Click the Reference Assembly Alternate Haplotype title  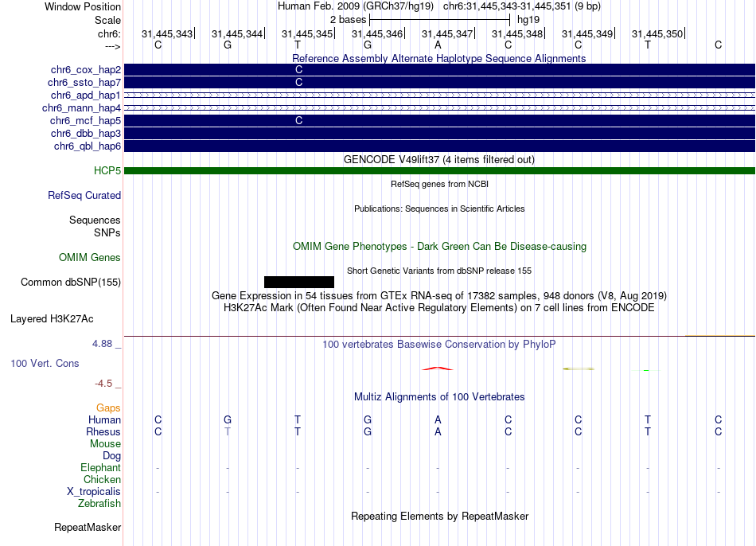[x=439, y=58]
